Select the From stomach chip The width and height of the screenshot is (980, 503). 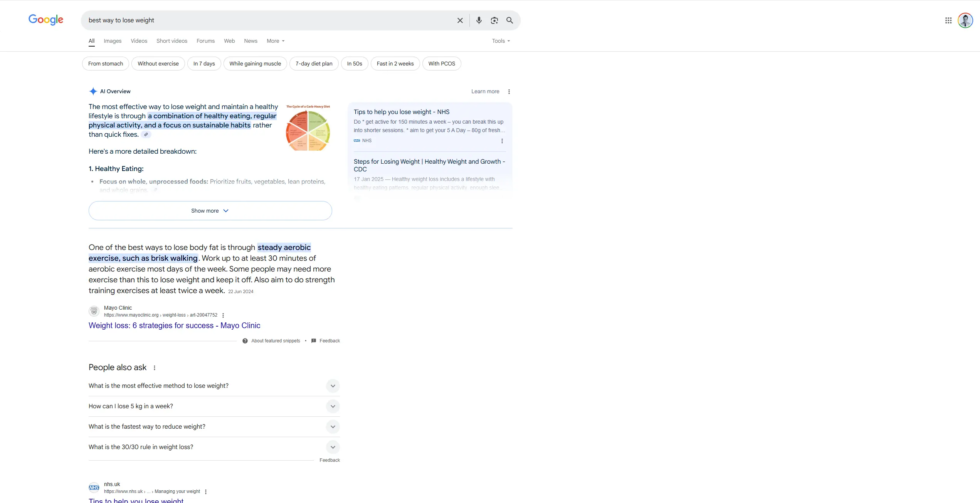pyautogui.click(x=106, y=64)
